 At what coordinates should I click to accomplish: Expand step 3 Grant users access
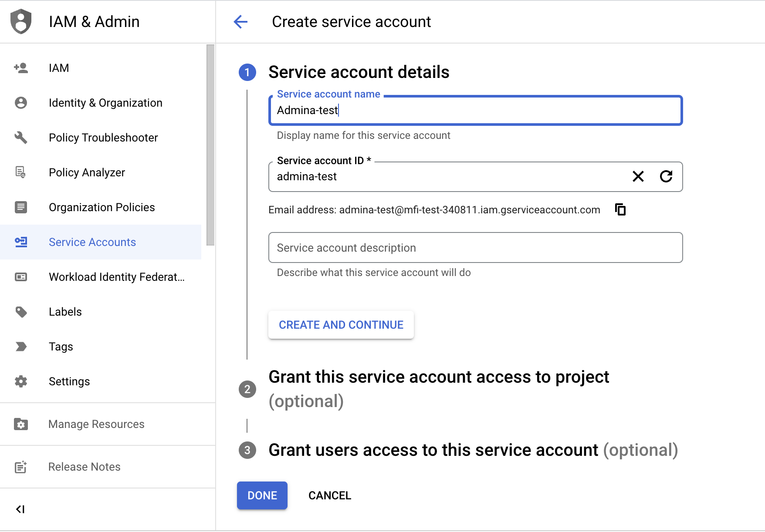click(x=473, y=450)
